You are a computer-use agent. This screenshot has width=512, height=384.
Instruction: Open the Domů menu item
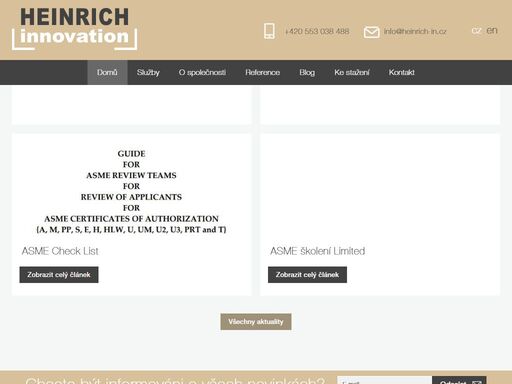tap(107, 72)
